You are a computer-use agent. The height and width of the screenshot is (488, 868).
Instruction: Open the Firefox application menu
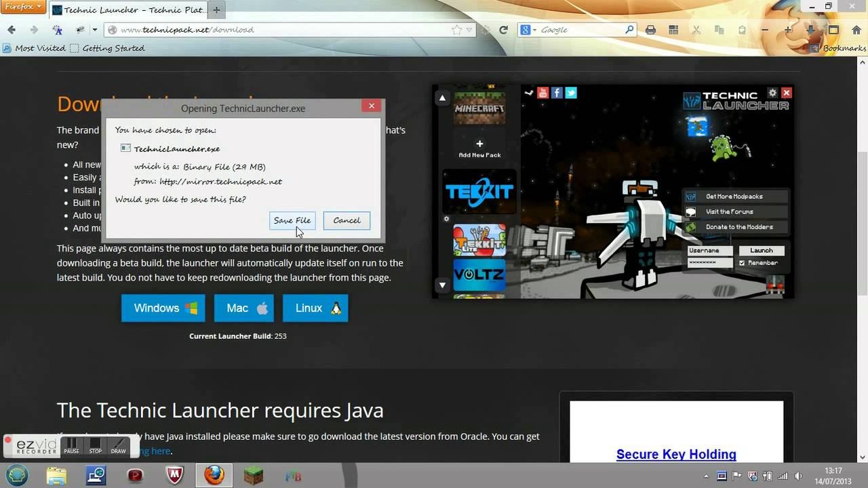pyautogui.click(x=24, y=7)
